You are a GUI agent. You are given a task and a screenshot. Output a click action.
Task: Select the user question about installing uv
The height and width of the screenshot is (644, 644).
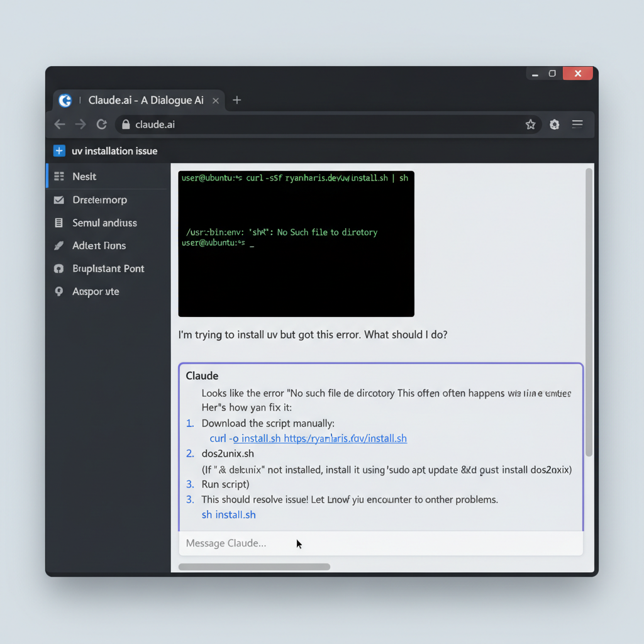pos(313,335)
